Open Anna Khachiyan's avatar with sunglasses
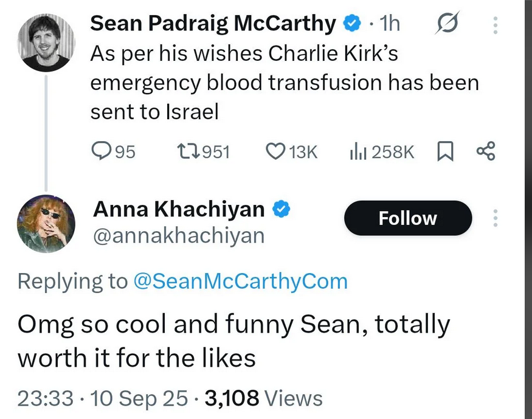Screen dimensions: 532x419 click(46, 224)
